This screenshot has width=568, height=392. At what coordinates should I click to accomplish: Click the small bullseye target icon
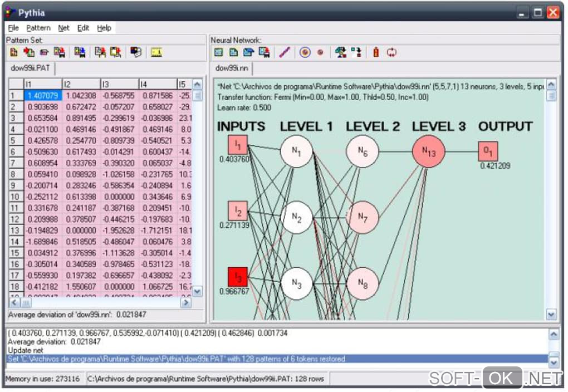click(320, 52)
